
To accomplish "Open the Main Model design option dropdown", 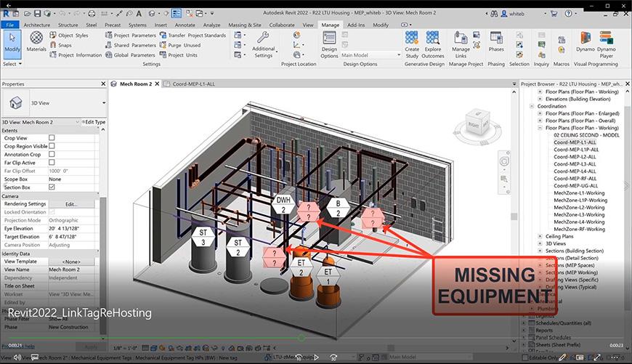I will click(x=370, y=55).
